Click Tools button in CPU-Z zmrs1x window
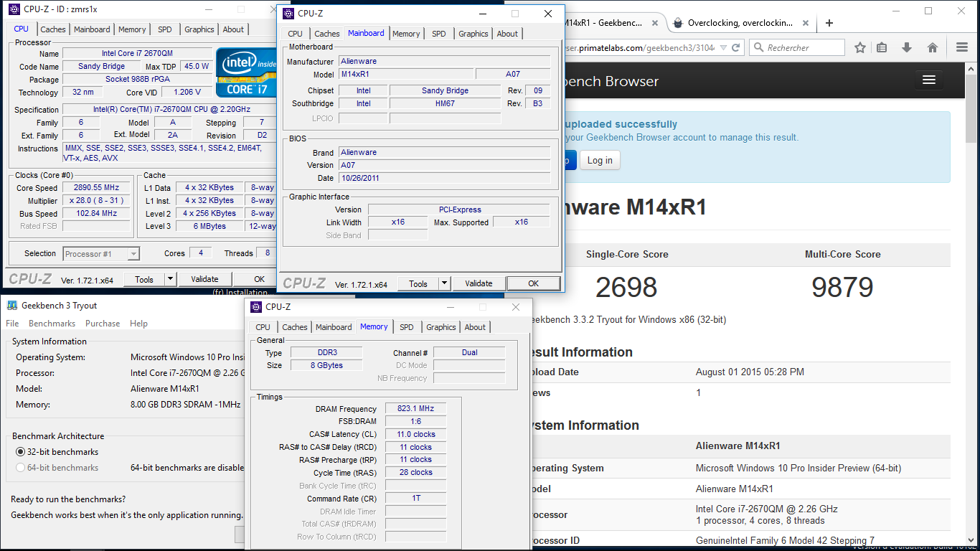Viewport: 980px width, 551px height. click(144, 279)
